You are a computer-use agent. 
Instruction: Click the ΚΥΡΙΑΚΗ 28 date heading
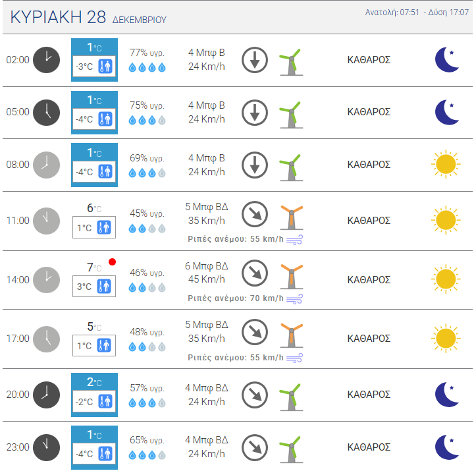pyautogui.click(x=58, y=17)
